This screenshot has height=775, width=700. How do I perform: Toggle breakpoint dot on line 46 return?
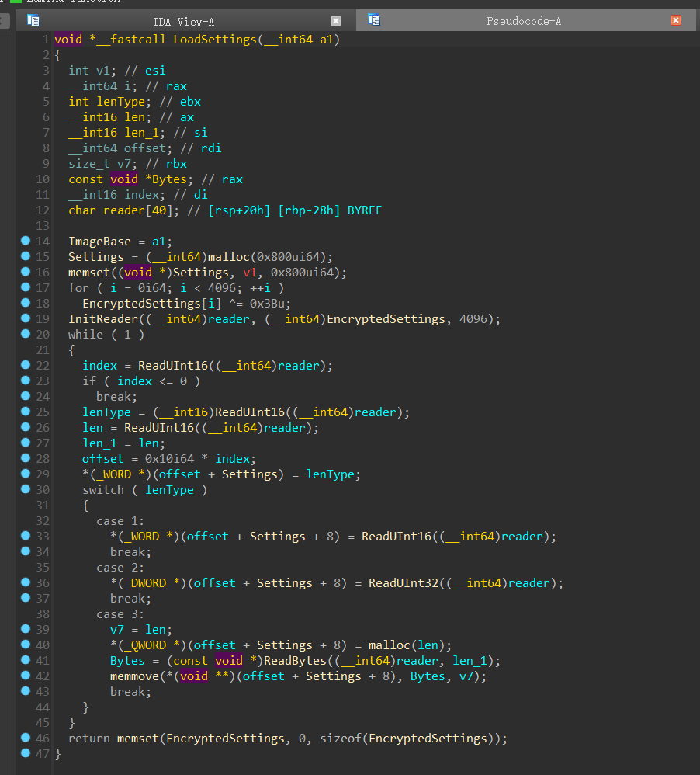[25, 739]
